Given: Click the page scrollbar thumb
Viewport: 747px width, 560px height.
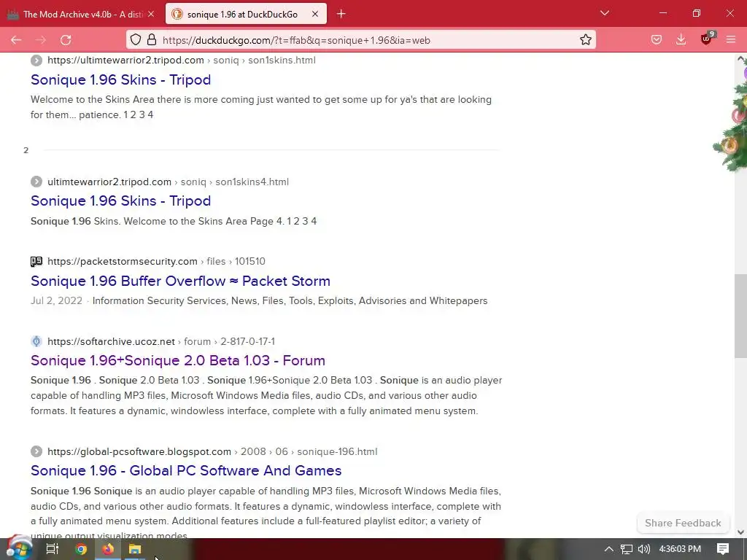Looking at the screenshot, I should point(740,315).
